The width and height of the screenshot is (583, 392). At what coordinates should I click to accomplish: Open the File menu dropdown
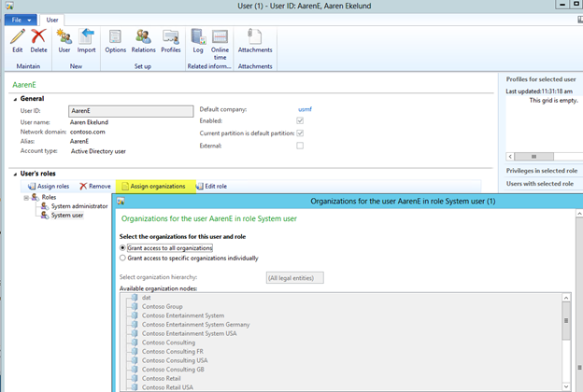tap(20, 19)
